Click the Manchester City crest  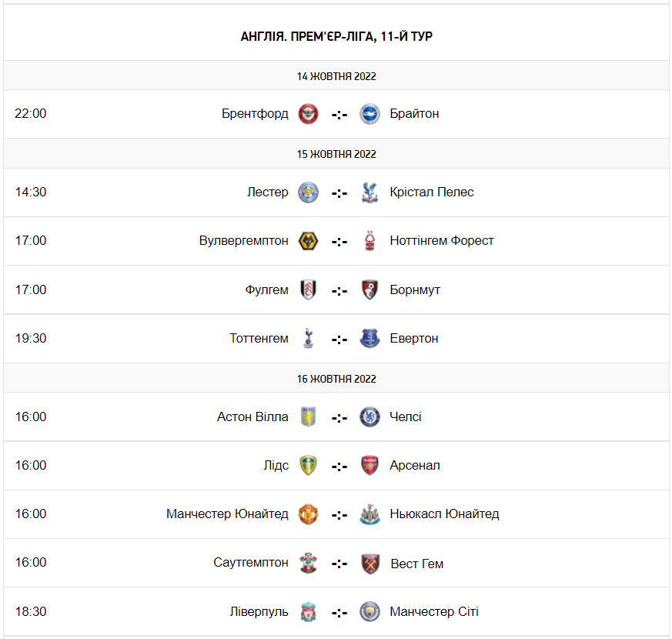pos(370,612)
